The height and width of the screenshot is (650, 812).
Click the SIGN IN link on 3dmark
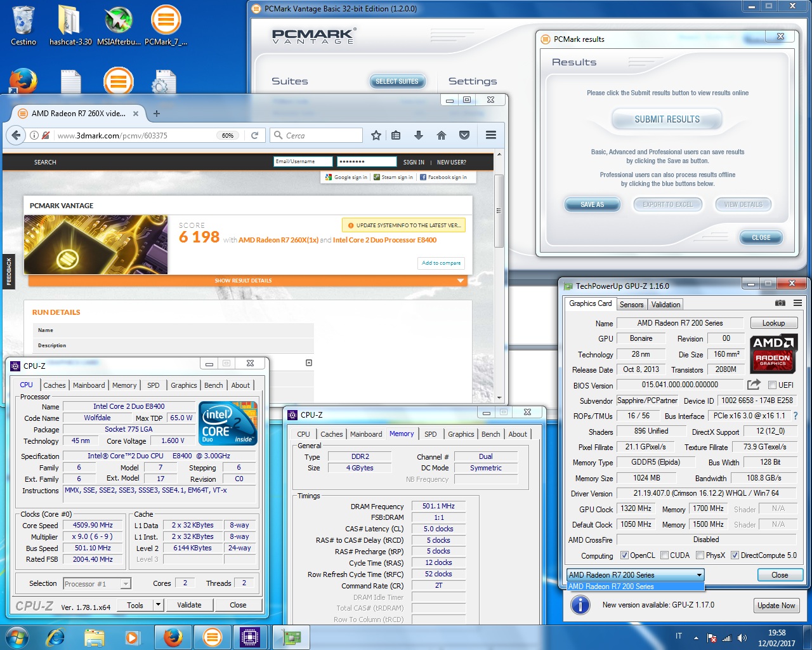[x=414, y=162]
